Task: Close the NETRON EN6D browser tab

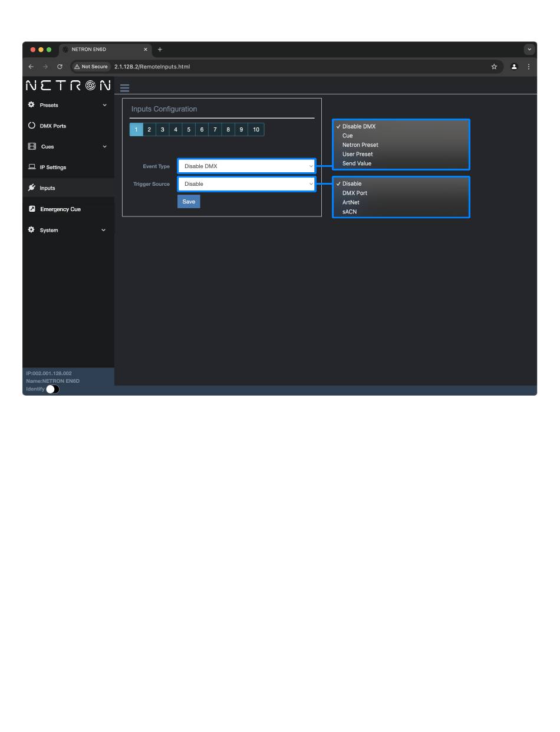Action: (x=146, y=50)
